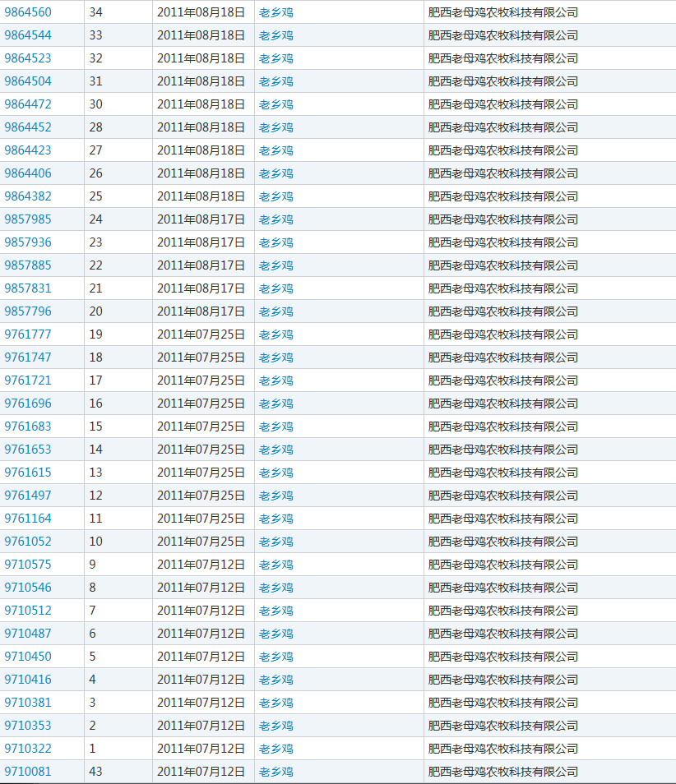Viewport: 676px width, 784px height.
Task: View record 9761683 details
Action: pos(28,427)
